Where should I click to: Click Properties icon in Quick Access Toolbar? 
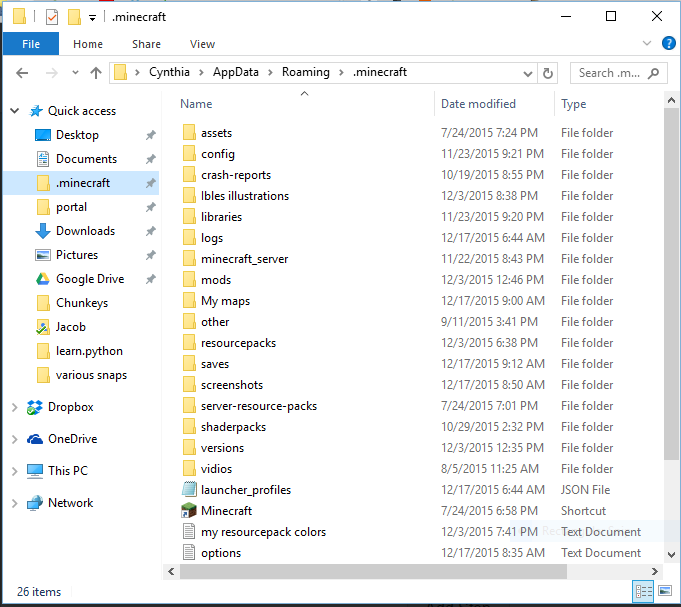pos(52,17)
